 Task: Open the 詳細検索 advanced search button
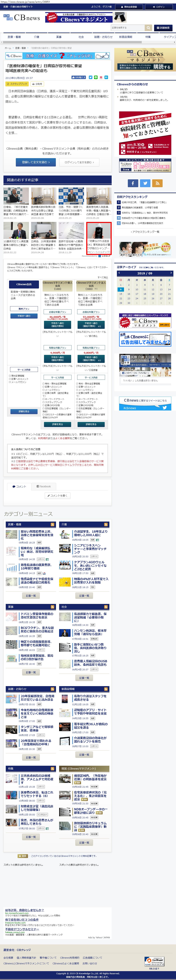pyautogui.click(x=163, y=28)
